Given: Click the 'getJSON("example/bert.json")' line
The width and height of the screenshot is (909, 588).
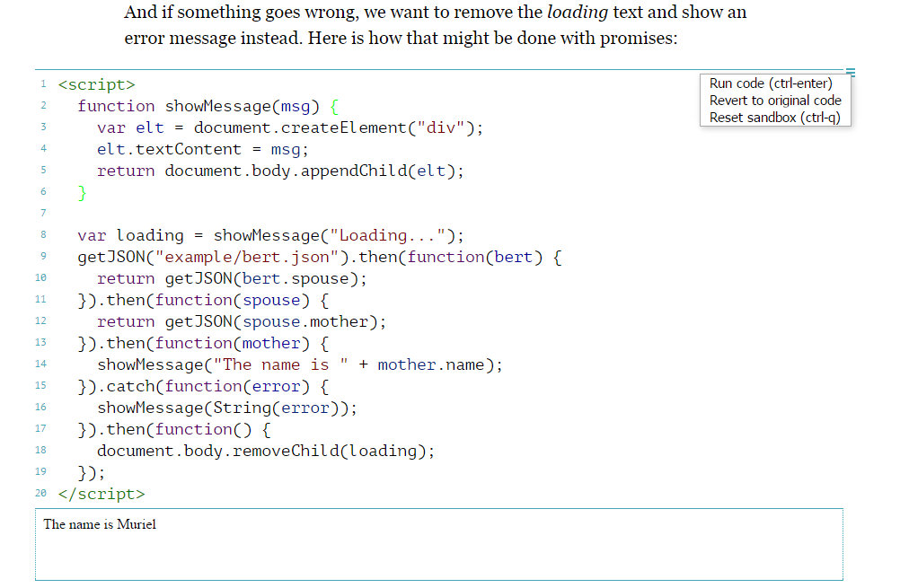Looking at the screenshot, I should click(x=320, y=257).
